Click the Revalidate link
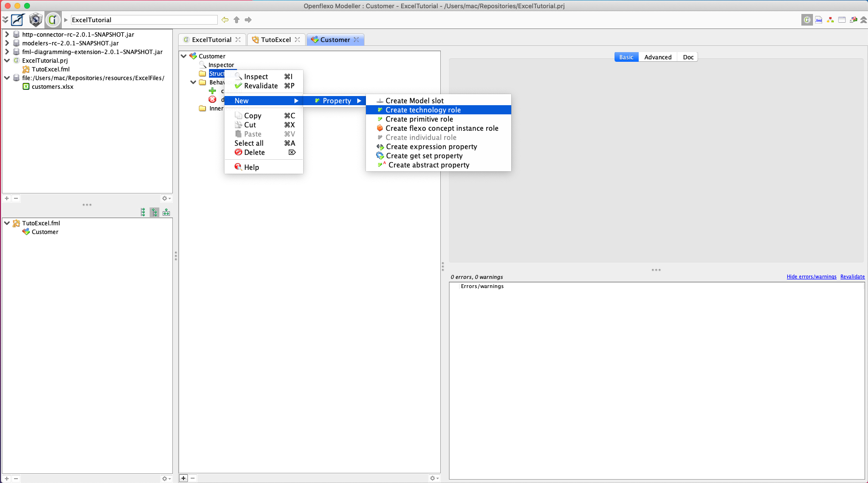Screen dimensions: 868x483 pyautogui.click(x=853, y=276)
